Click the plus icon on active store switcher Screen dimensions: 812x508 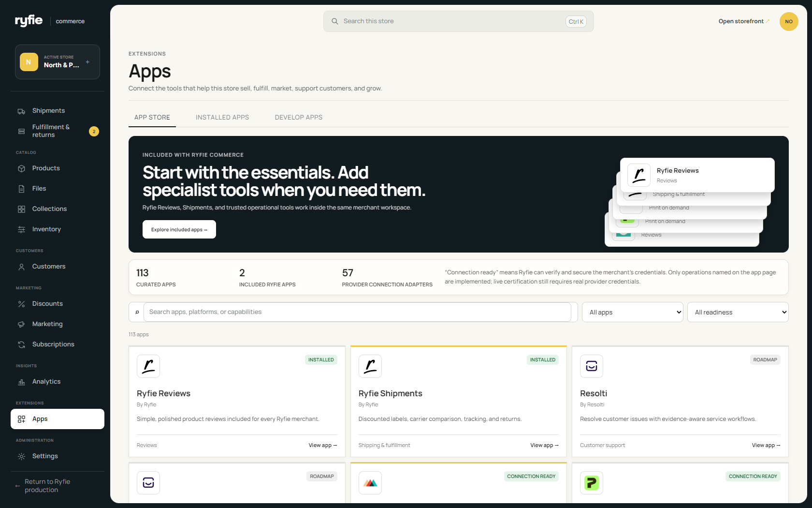point(87,62)
